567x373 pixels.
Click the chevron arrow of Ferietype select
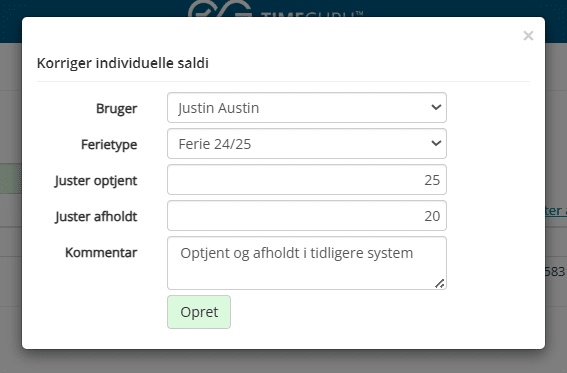pos(436,143)
